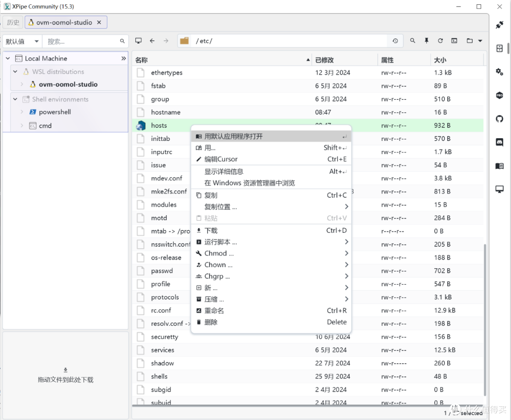Select 下载 in context menu
This screenshot has width=511, height=420.
point(271,230)
